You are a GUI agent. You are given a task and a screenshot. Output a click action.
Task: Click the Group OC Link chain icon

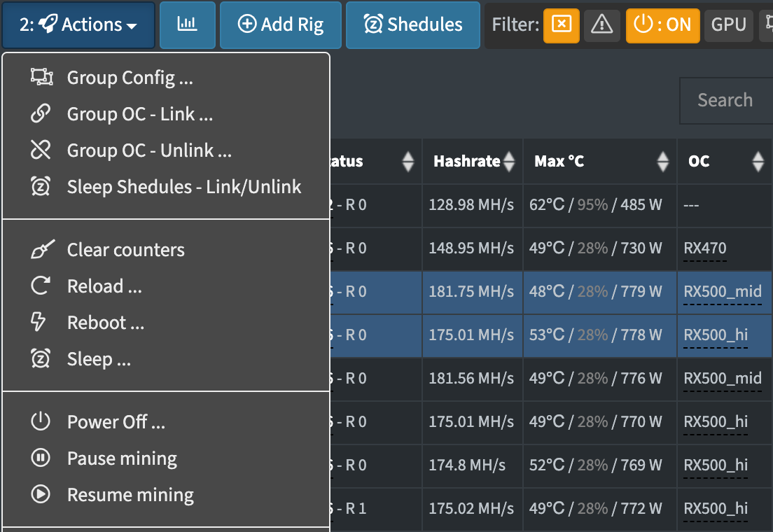41,113
